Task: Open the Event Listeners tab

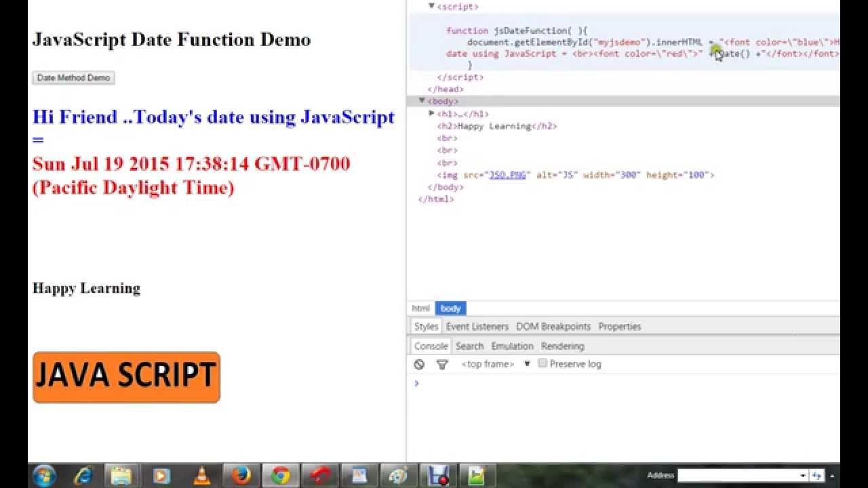Action: (x=477, y=326)
